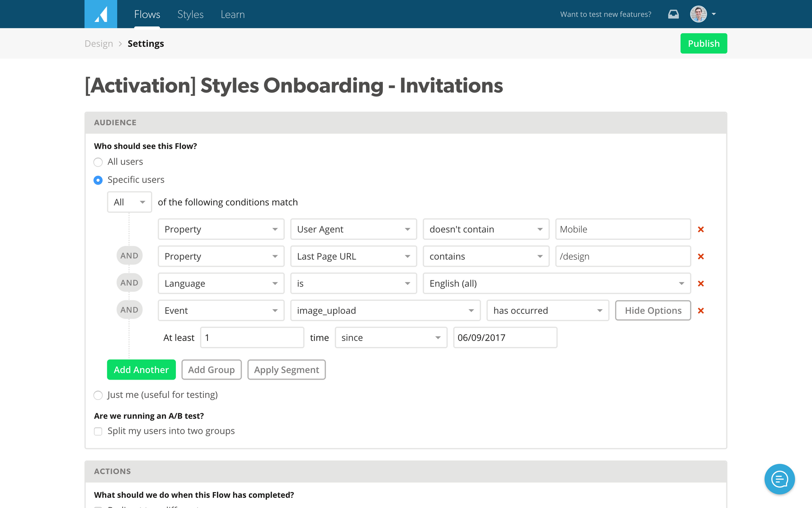The width and height of the screenshot is (812, 508).
Task: Select the All users radio button
Action: [97, 161]
